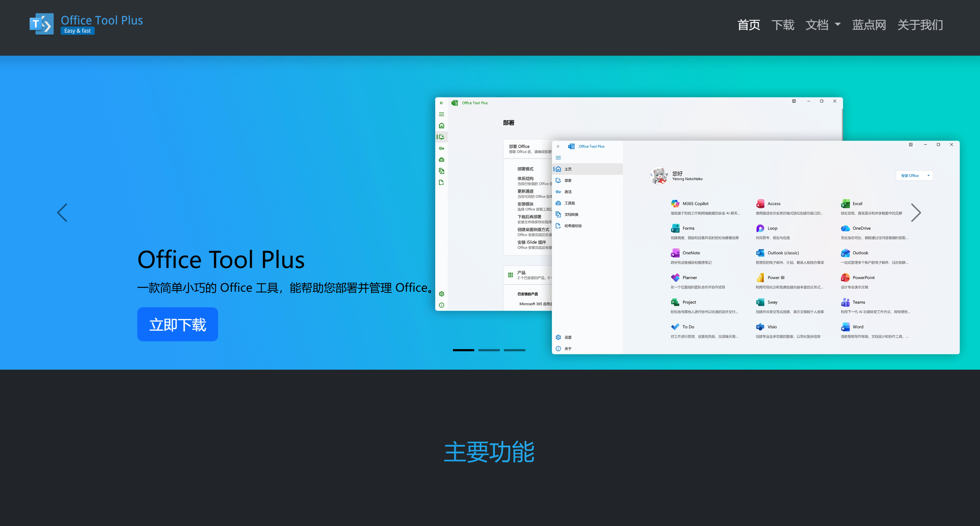The height and width of the screenshot is (526, 980).
Task: Click the Project app icon
Action: tap(675, 303)
